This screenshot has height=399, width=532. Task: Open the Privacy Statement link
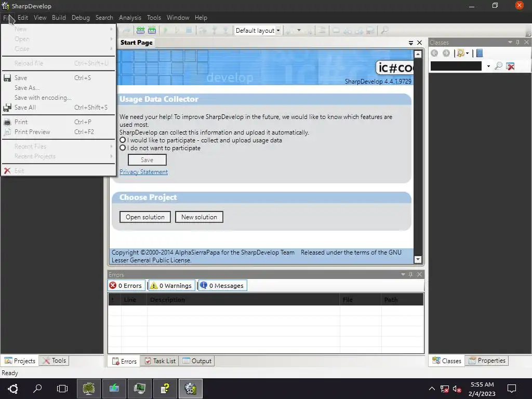pos(143,172)
